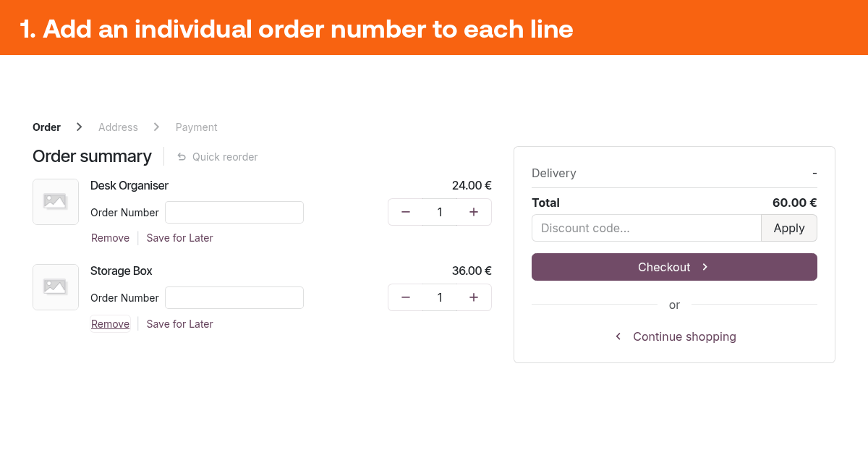868x463 pixels.
Task: Click chevron after Address breadcrumb
Action: pos(156,127)
